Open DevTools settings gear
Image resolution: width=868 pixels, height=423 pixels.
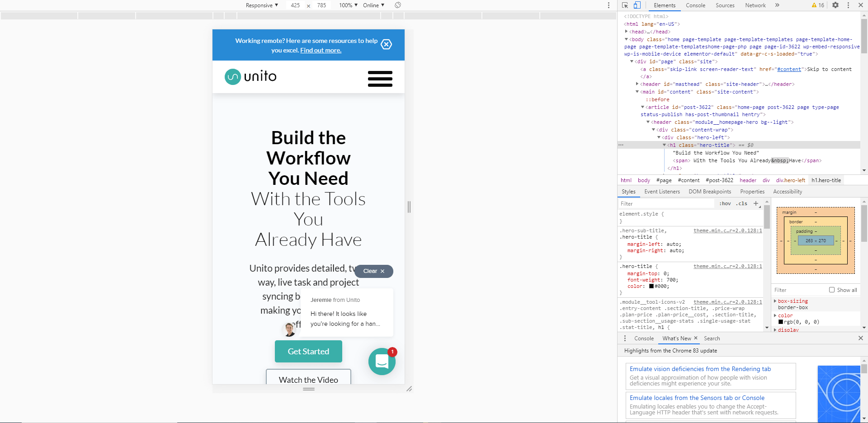point(835,5)
